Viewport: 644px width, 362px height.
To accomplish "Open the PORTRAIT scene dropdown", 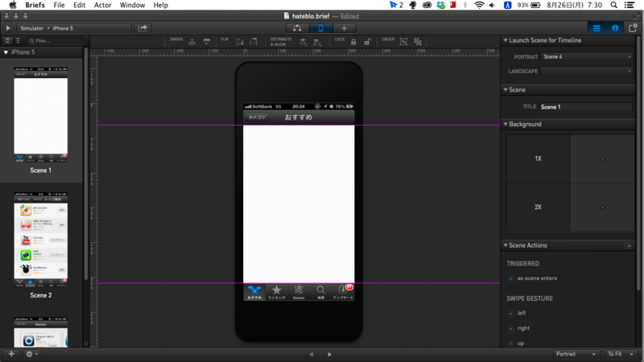I will (x=587, y=56).
